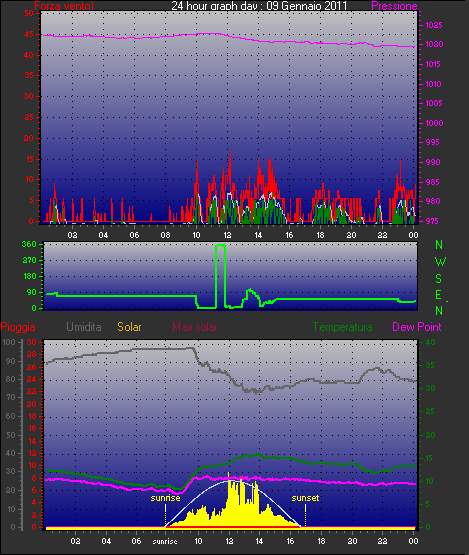469x555 pixels.
Task: Click the Umidita legend label
Action: [84, 327]
